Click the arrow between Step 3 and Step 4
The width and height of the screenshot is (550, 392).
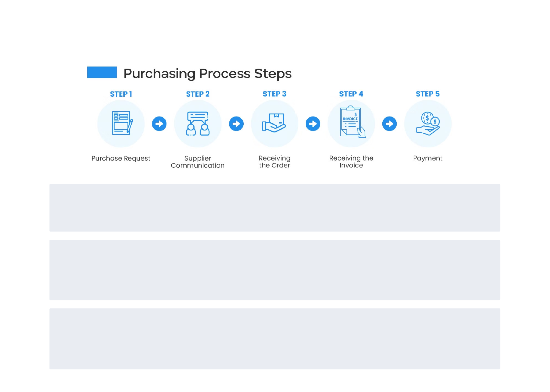click(x=313, y=124)
